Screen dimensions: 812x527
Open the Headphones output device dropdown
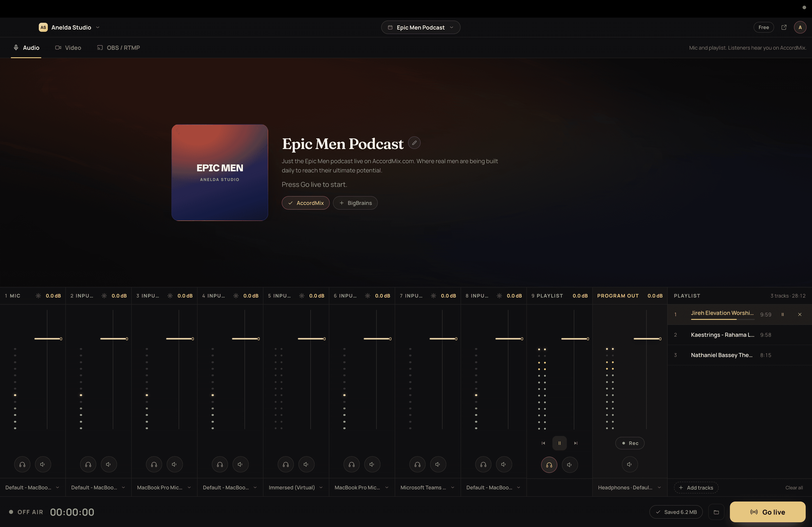[x=630, y=488]
